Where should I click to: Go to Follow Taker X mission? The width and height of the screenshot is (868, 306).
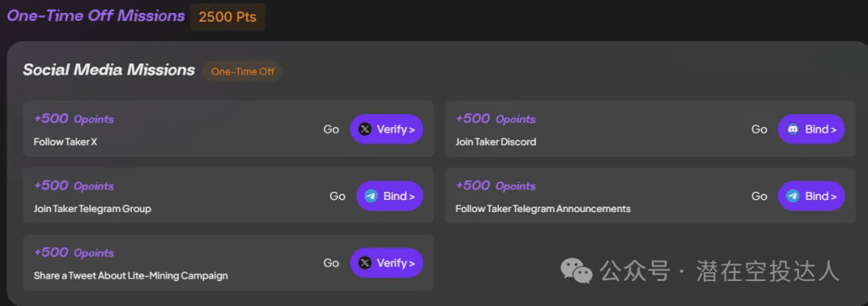click(331, 129)
